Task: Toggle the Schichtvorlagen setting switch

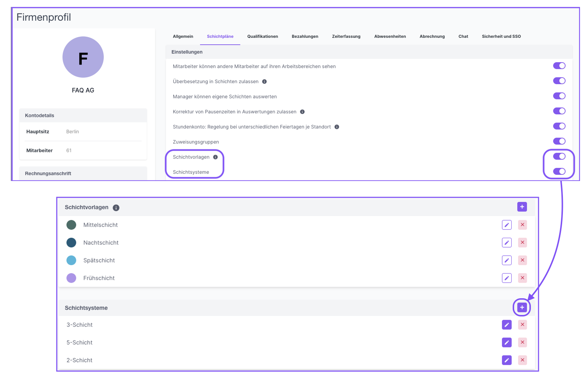Action: tap(559, 157)
